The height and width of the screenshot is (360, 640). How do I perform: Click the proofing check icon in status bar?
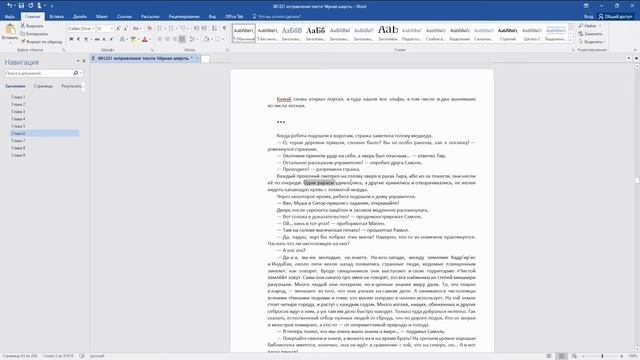pos(82,356)
